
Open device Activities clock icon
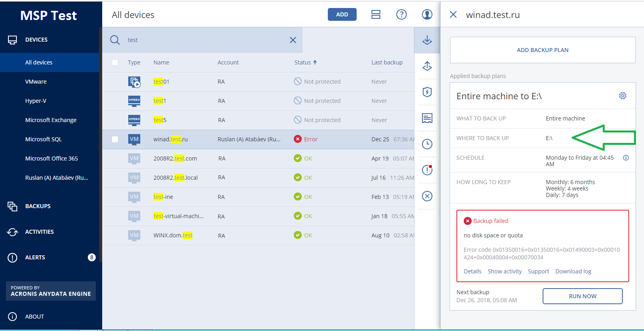[427, 144]
